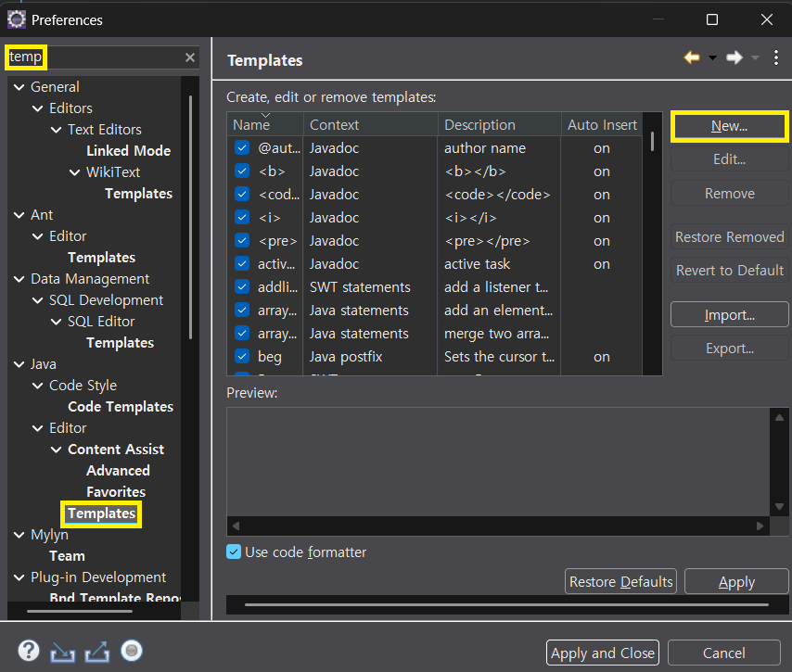Toggle Use code formatter checkbox
The width and height of the screenshot is (792, 672).
click(x=234, y=552)
